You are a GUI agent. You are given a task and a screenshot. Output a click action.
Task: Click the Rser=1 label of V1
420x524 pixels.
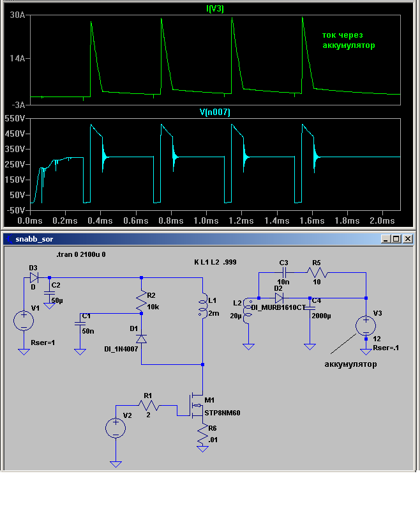pos(43,343)
